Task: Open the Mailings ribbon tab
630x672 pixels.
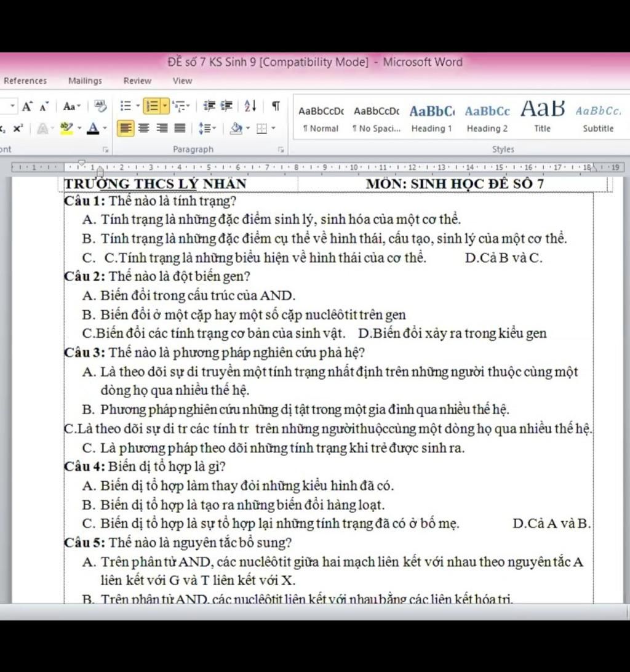Action: coord(85,81)
